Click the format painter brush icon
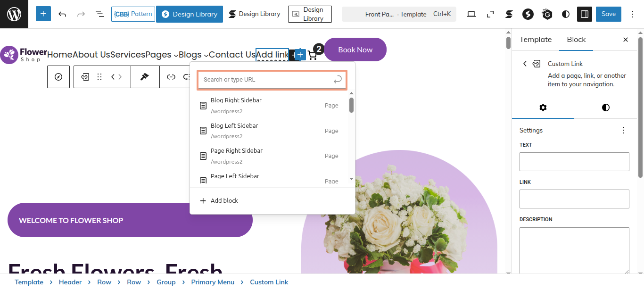Viewport: 644px width, 290px height. coord(145,77)
